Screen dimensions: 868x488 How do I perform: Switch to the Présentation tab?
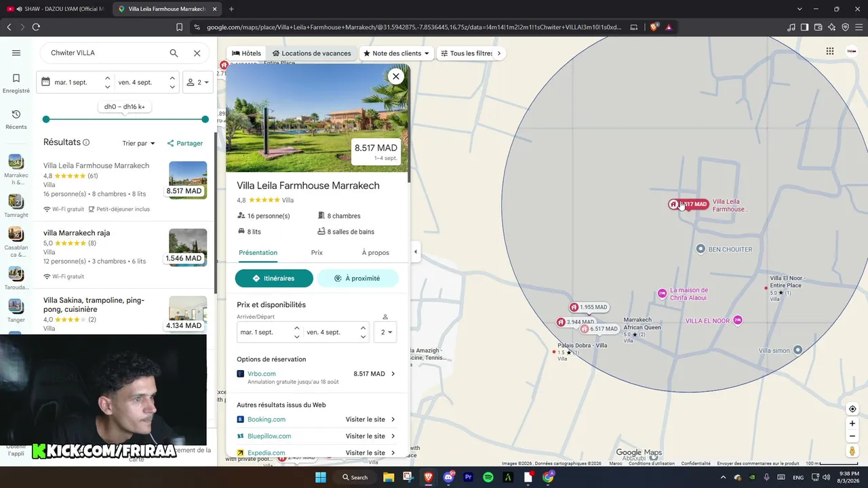point(258,253)
